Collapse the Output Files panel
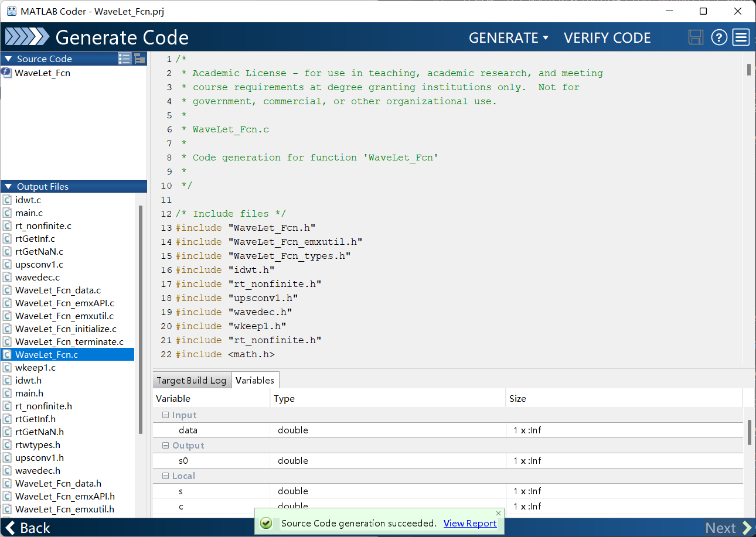The image size is (756, 537). [x=8, y=186]
